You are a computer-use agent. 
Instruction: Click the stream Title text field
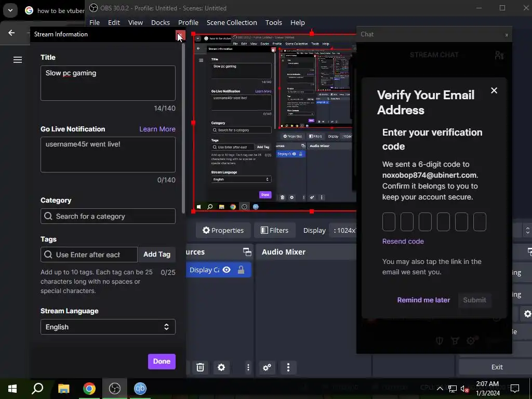pyautogui.click(x=108, y=83)
